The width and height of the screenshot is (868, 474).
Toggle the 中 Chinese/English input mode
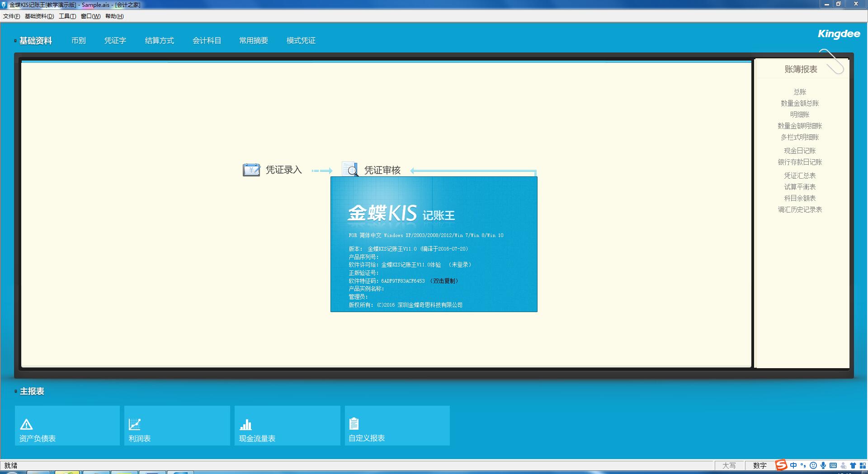[793, 465]
